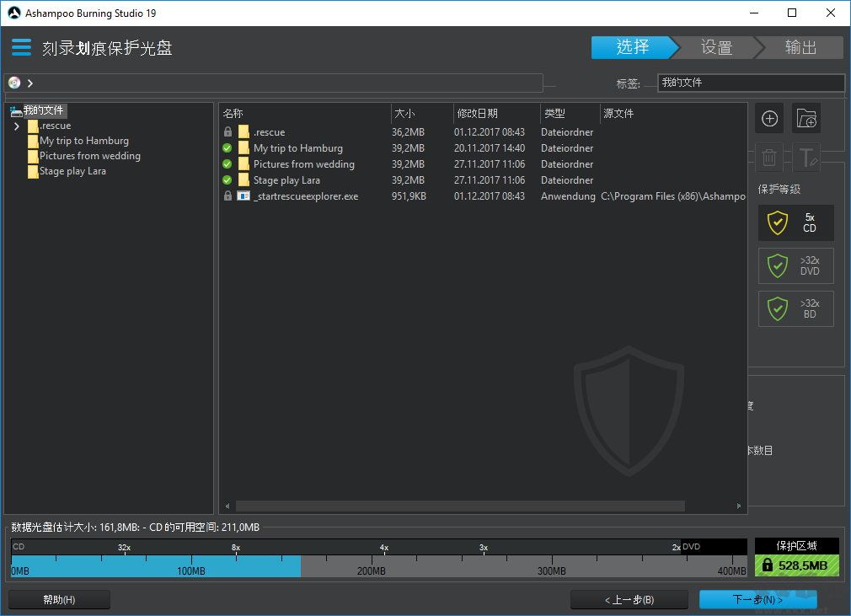The height and width of the screenshot is (616, 851).
Task: Click the 帮助(H) help button
Action: pyautogui.click(x=59, y=600)
